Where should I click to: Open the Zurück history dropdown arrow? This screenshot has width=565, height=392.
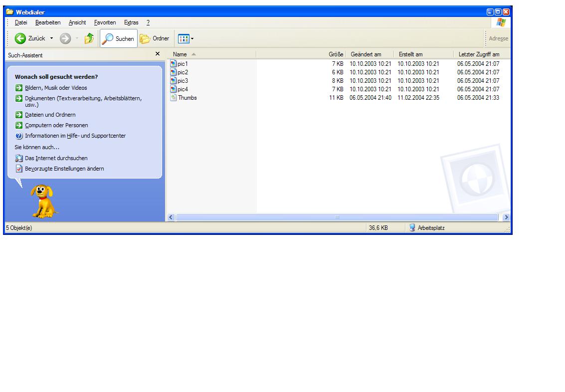pos(51,38)
